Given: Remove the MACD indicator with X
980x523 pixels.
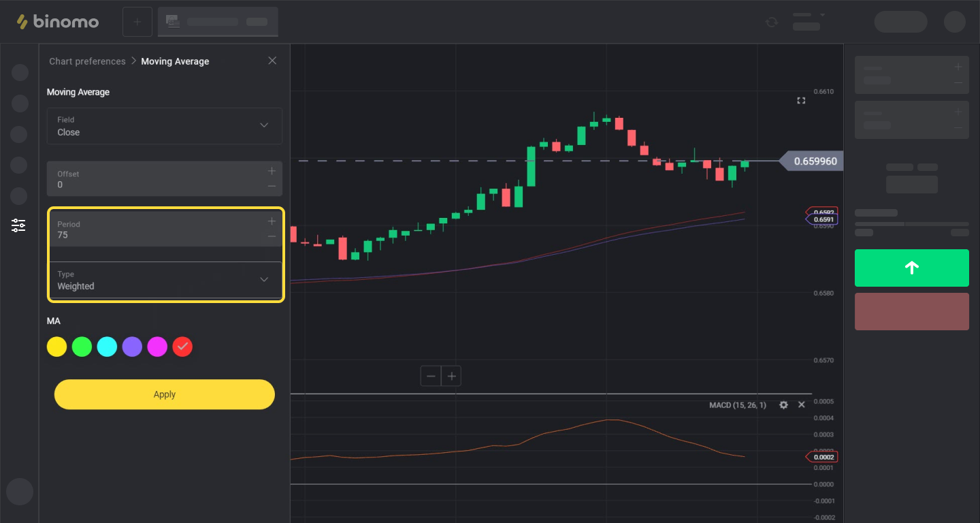Looking at the screenshot, I should coord(801,405).
